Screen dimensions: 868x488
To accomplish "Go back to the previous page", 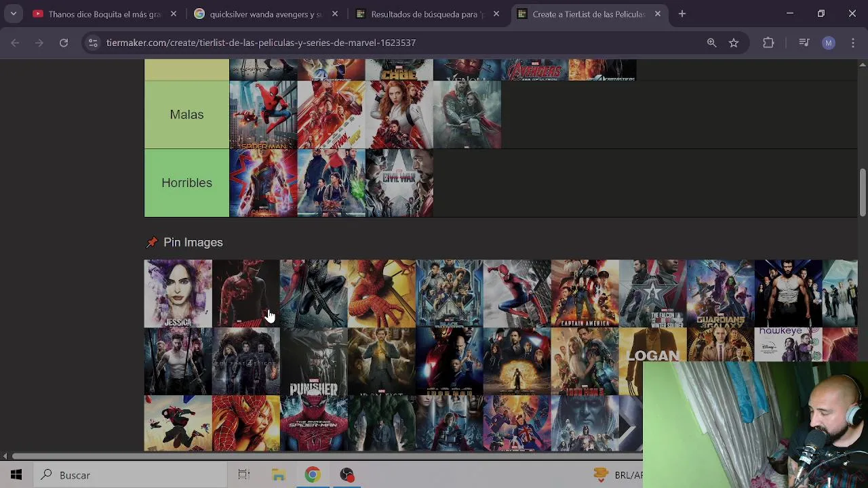I will pyautogui.click(x=15, y=43).
